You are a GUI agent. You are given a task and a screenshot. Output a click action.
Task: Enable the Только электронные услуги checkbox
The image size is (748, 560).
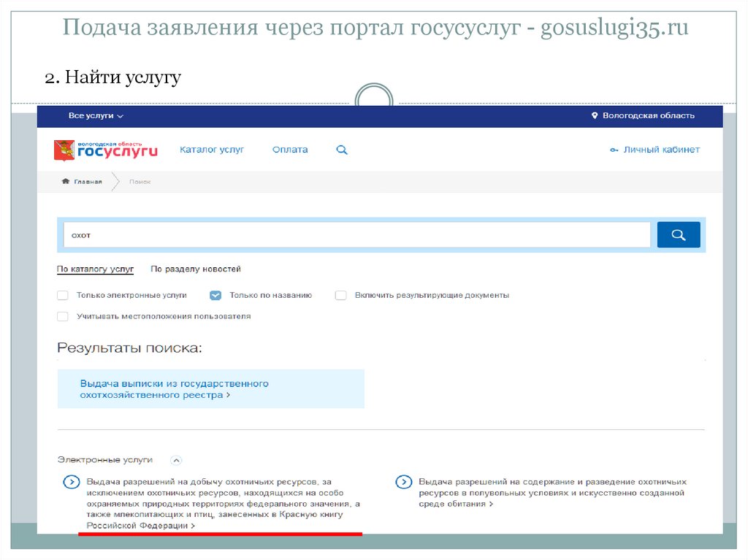pyautogui.click(x=63, y=296)
